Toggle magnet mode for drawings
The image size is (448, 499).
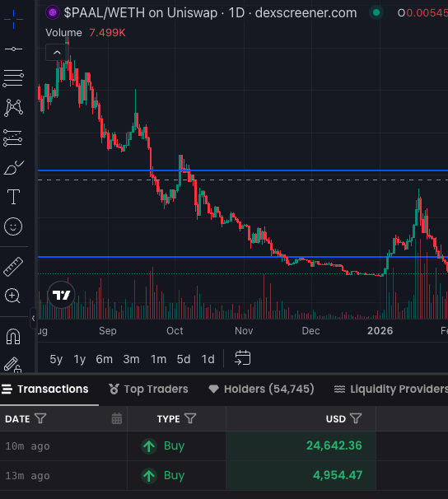click(13, 337)
